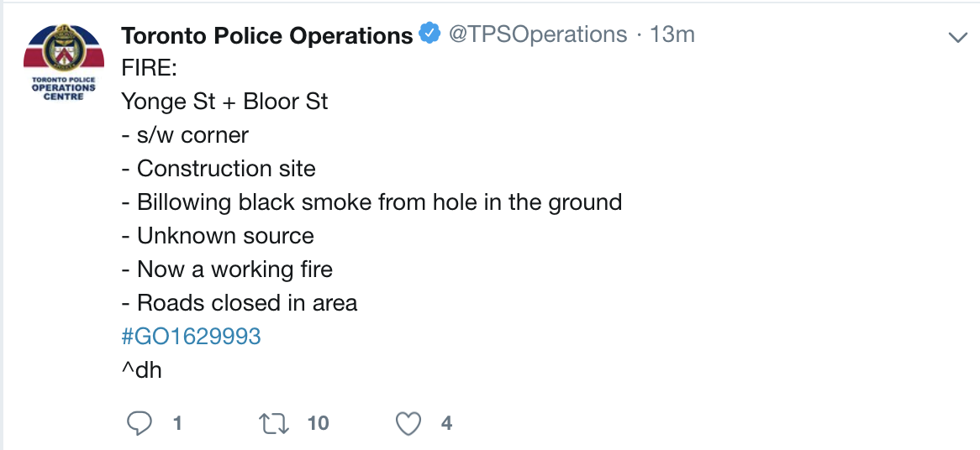This screenshot has width=980, height=450.
Task: Click the Toronto Police Operations display name
Action: [267, 35]
